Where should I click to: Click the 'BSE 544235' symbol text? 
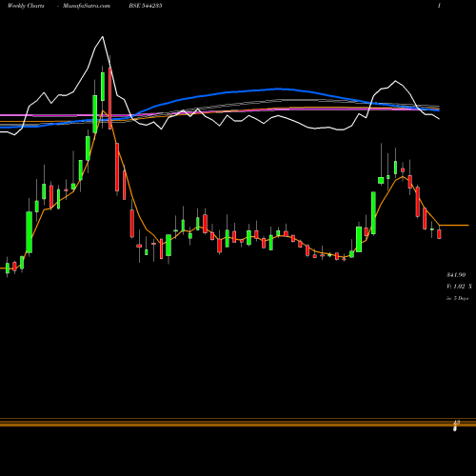146,6
